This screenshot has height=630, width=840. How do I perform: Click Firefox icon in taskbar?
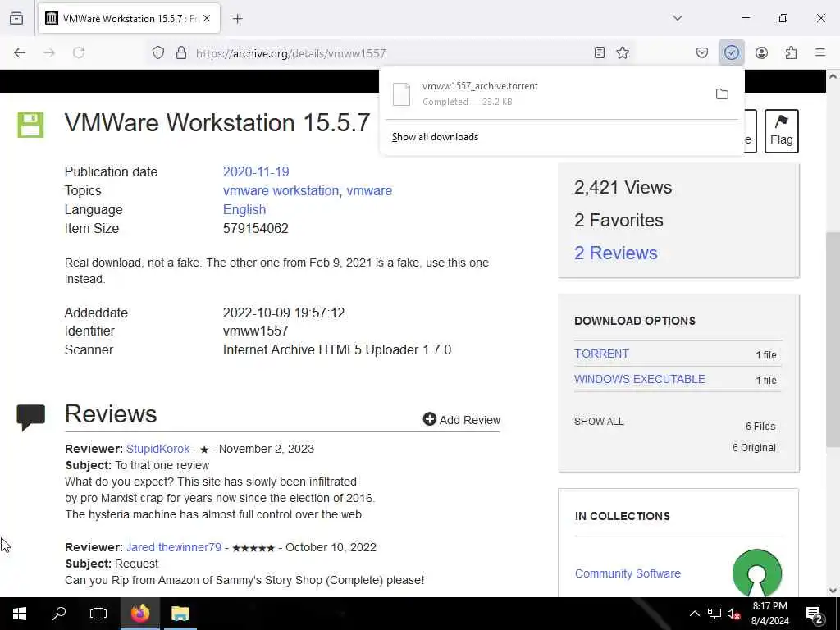pyautogui.click(x=140, y=614)
